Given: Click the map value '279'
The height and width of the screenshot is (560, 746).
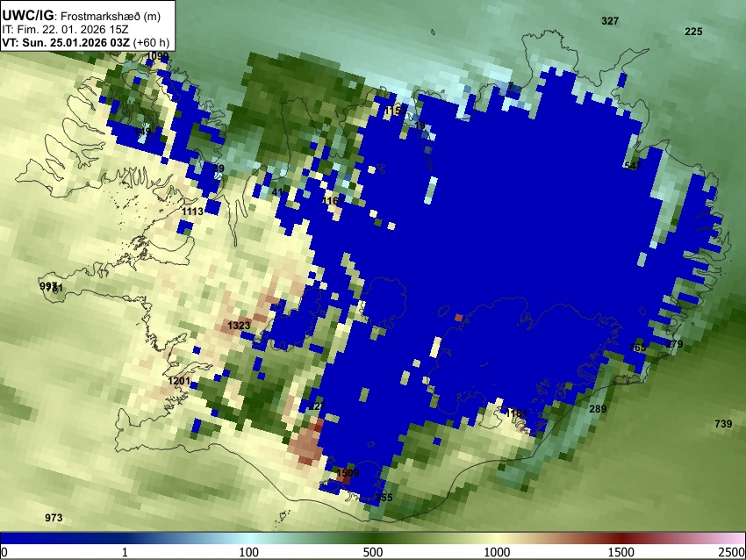Looking at the screenshot, I should tap(674, 343).
